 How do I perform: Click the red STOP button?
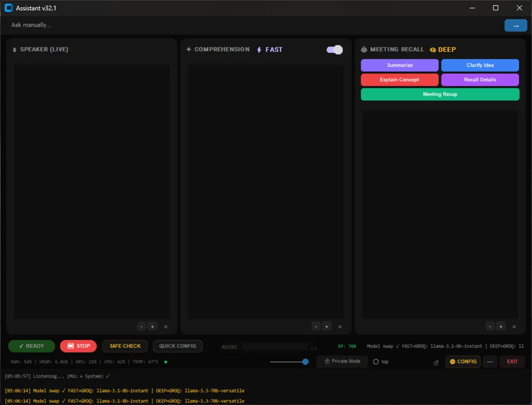click(x=78, y=346)
